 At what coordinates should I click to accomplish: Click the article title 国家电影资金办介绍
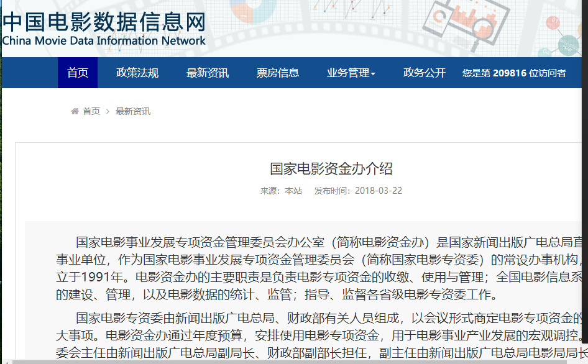pos(331,169)
